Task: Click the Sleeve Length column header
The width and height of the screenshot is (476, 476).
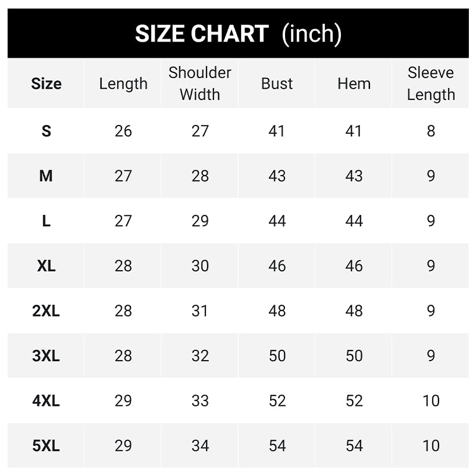Action: [431, 84]
